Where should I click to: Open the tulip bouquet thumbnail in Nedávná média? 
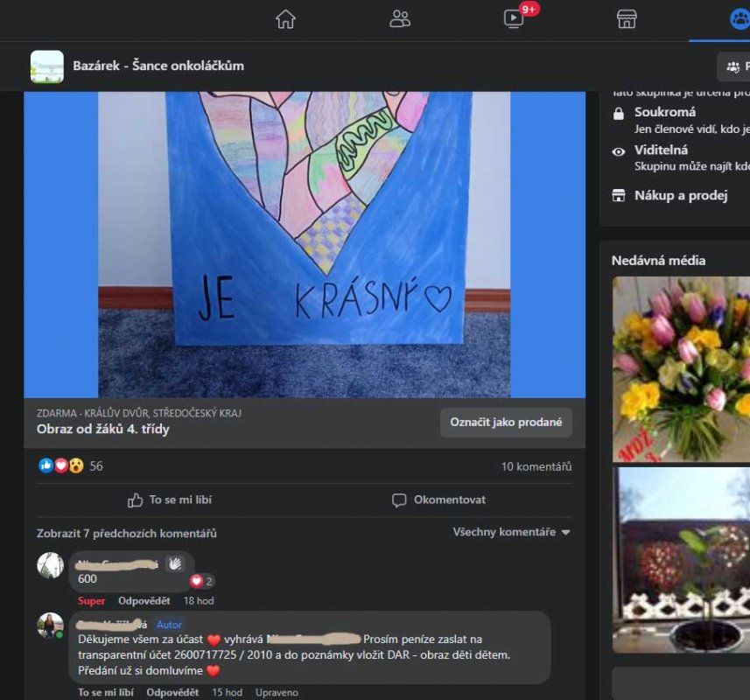[681, 368]
